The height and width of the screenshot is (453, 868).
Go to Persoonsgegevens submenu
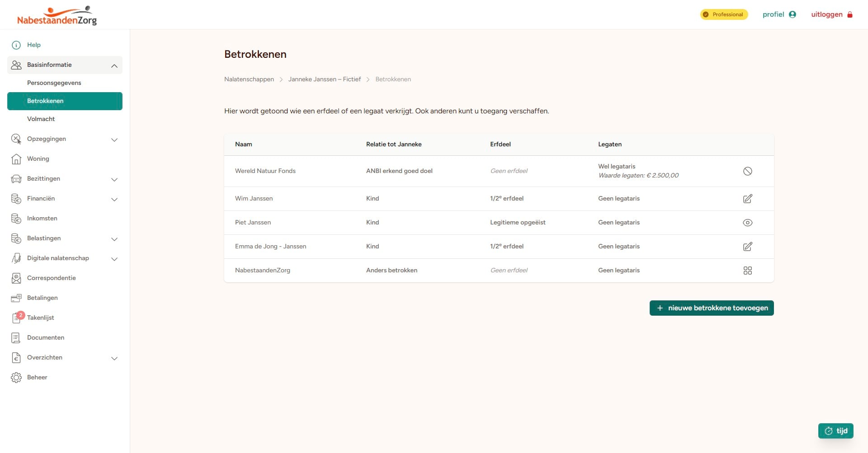click(54, 83)
